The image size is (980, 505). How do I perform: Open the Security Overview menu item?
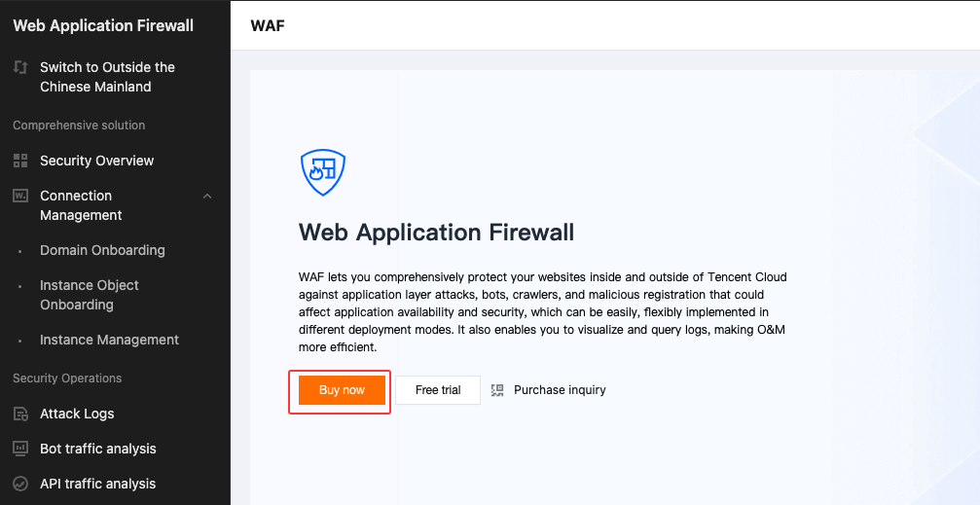pos(97,161)
